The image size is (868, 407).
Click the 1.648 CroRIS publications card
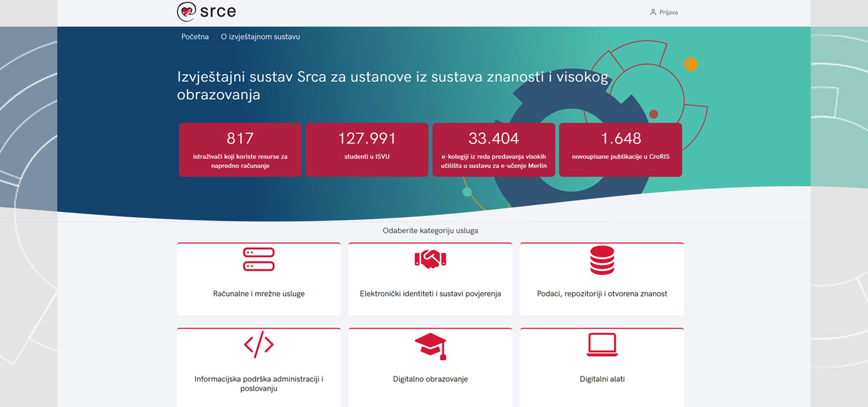[x=620, y=149]
